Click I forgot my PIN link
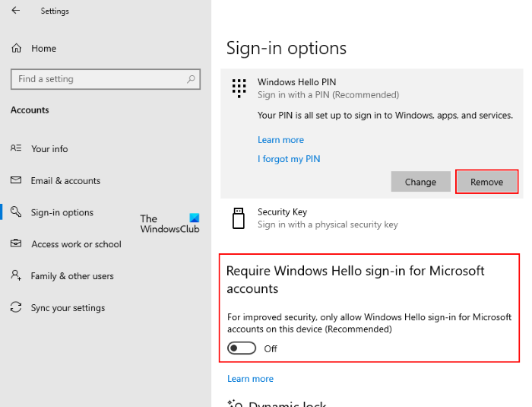The image size is (532, 407). point(289,159)
